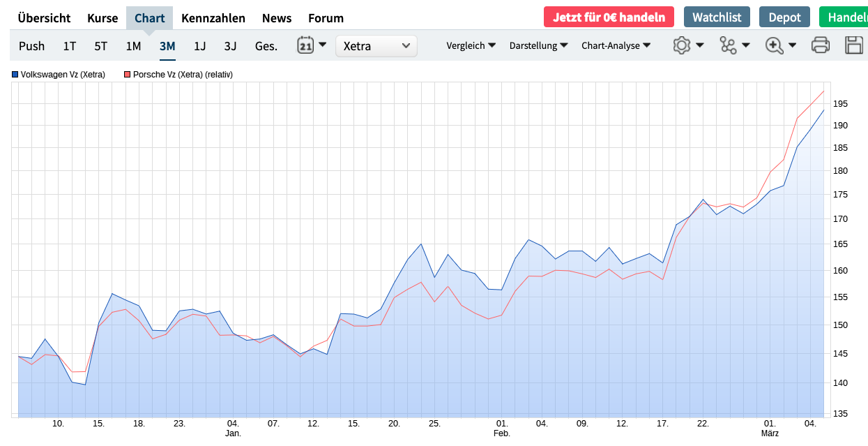Switch to the Übersicht tab

44,18
